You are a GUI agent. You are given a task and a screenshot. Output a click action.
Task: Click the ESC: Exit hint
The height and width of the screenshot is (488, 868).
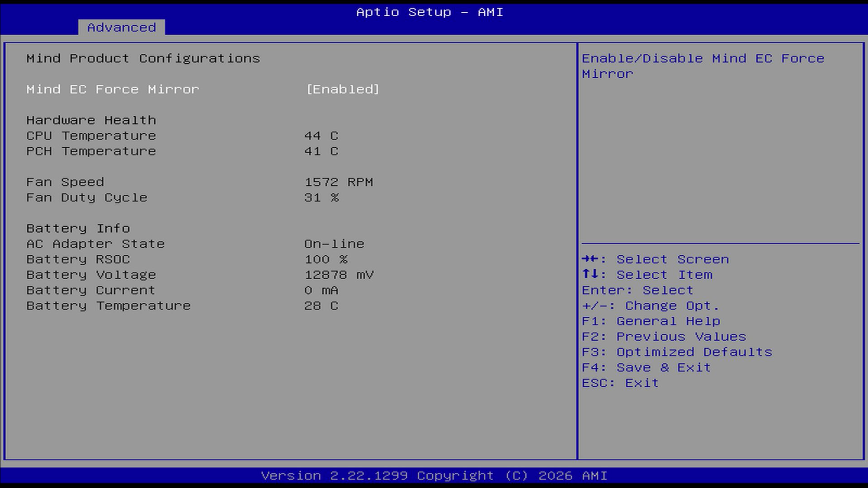[x=620, y=383]
